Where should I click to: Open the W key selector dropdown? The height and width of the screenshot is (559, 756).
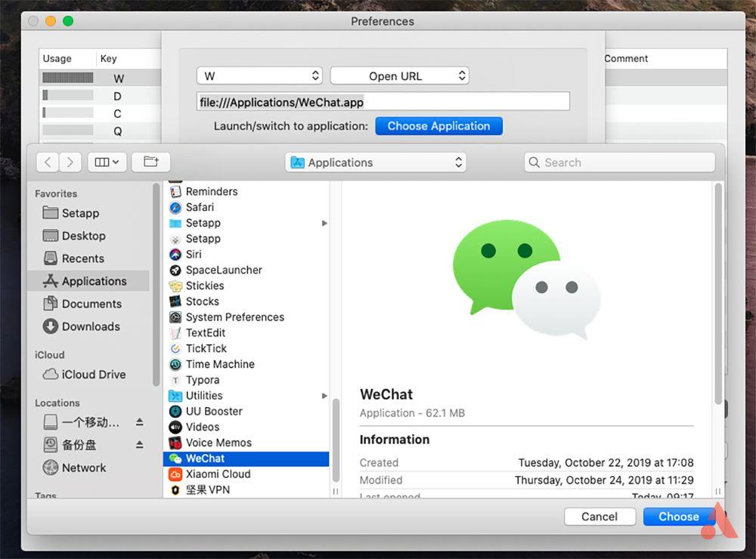261,76
